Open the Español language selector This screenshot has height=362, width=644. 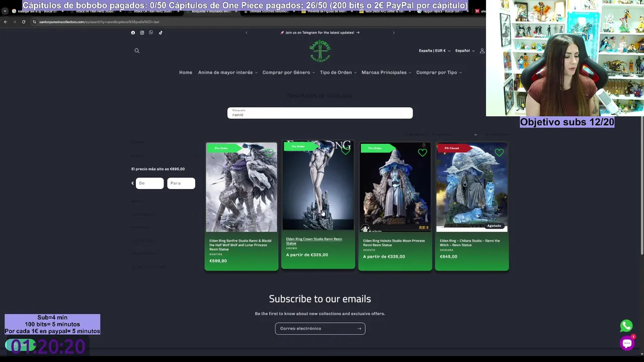[x=465, y=51]
